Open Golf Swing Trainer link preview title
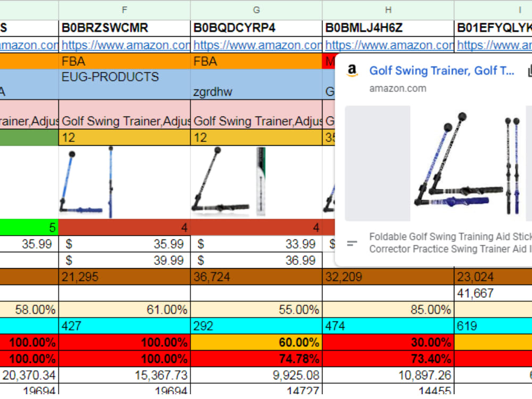 [x=442, y=71]
